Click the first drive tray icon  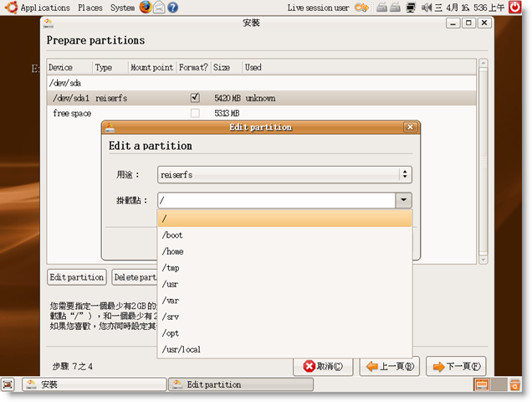pyautogui.click(x=381, y=8)
